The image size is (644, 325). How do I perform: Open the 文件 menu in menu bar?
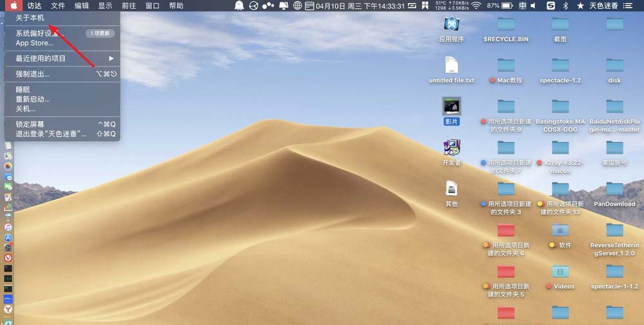(58, 6)
